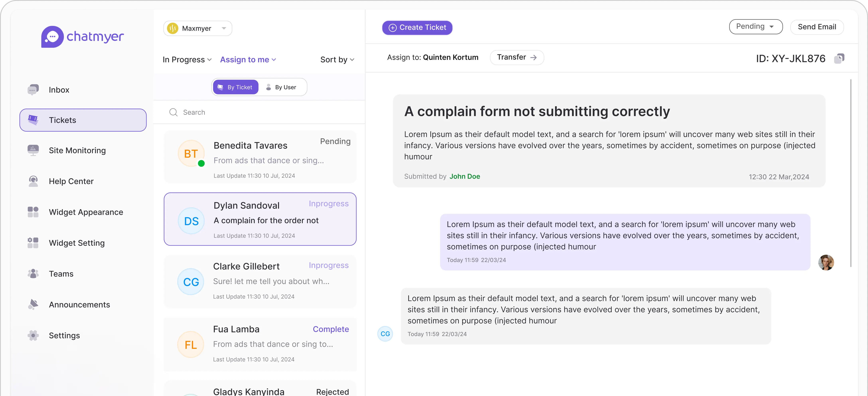This screenshot has width=868, height=396.
Task: Open the Inbox from the sidebar
Action: pyautogui.click(x=59, y=89)
